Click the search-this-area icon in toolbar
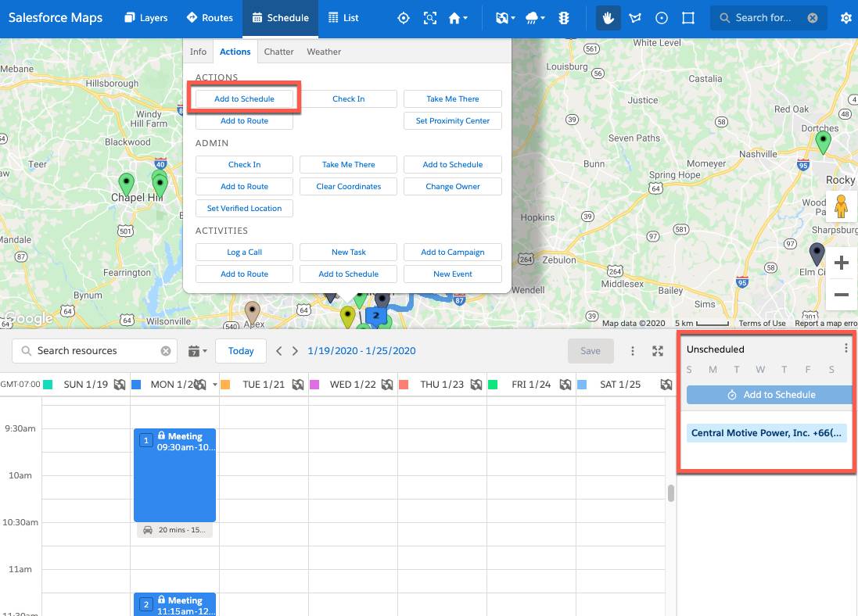Image resolution: width=858 pixels, height=616 pixels. [430, 18]
